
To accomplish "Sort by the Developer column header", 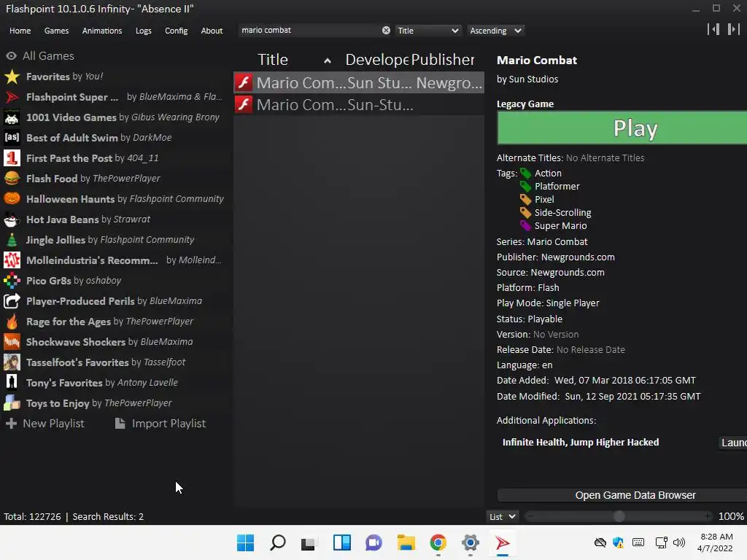I will pos(376,60).
